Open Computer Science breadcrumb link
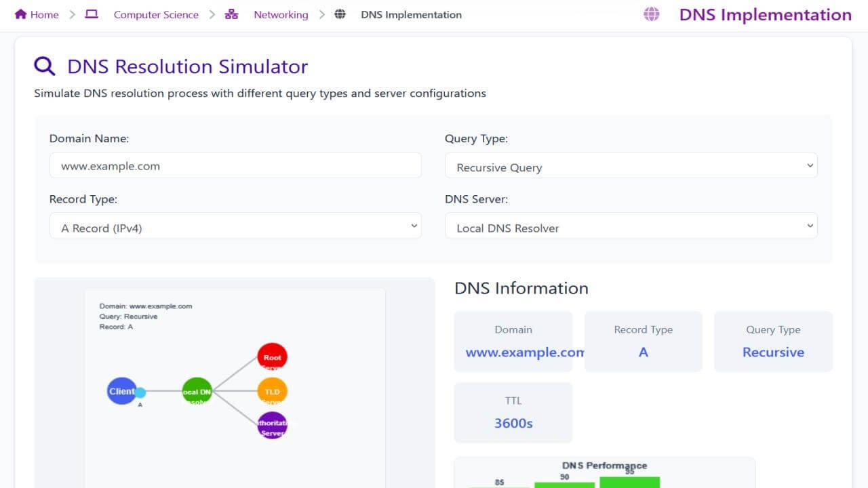Screen dimensions: 868x488 point(156,14)
